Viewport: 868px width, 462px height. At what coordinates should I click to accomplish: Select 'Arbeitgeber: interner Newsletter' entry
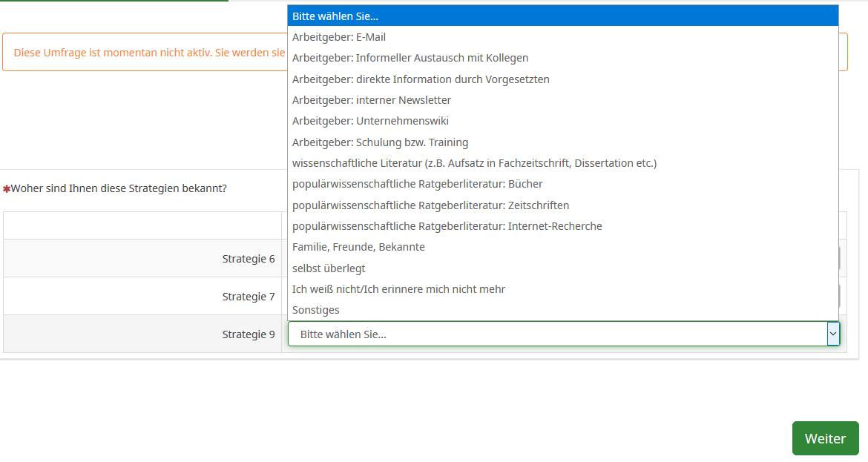coord(372,100)
